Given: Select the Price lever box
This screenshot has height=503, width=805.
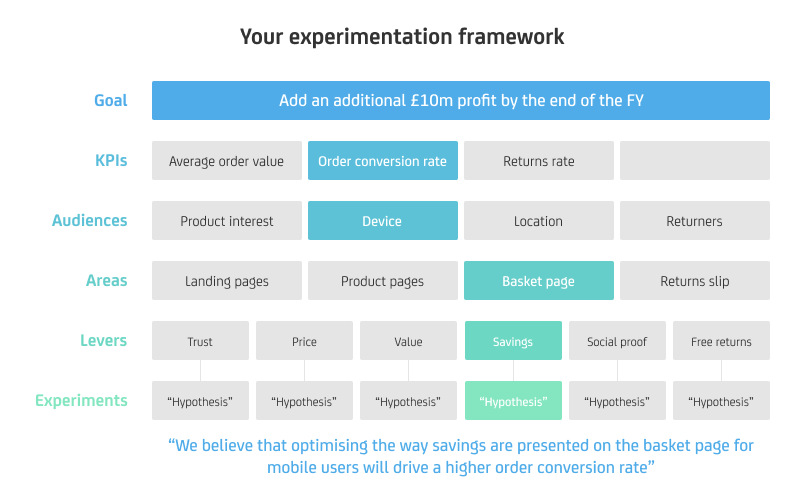Looking at the screenshot, I should (304, 341).
